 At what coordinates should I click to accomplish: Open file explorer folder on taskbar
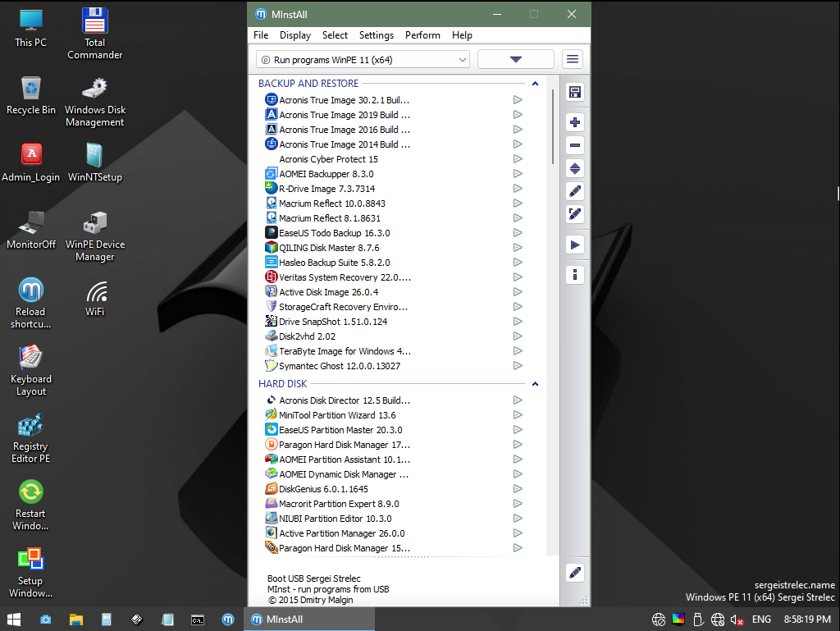pos(76,620)
